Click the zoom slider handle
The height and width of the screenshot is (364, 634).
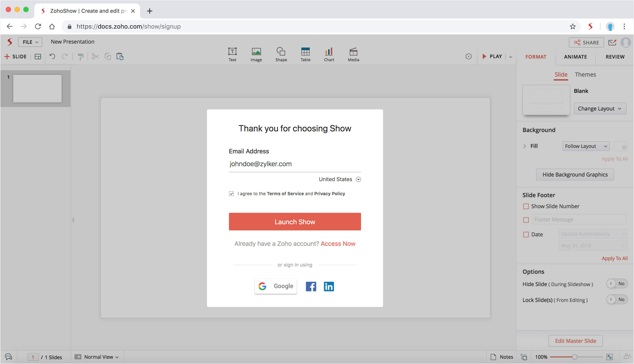[x=575, y=357]
